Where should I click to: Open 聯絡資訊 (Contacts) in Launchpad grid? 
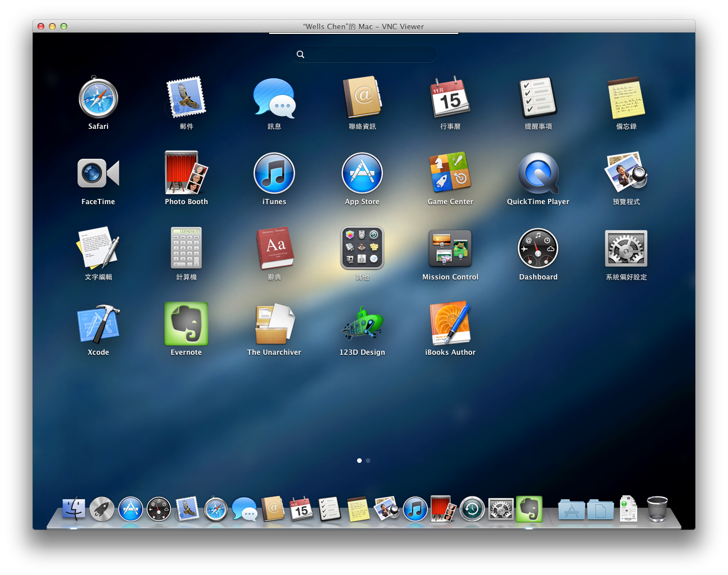[362, 97]
